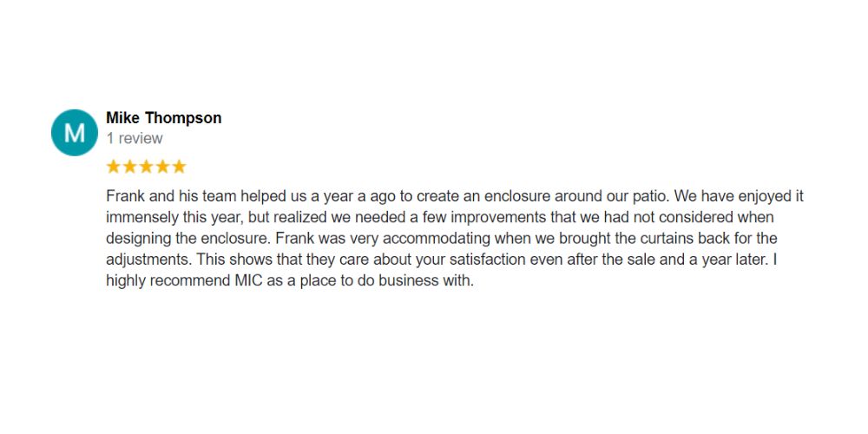Click the word "accommodating" in the review
The height and width of the screenshot is (434, 868).
[437, 238]
